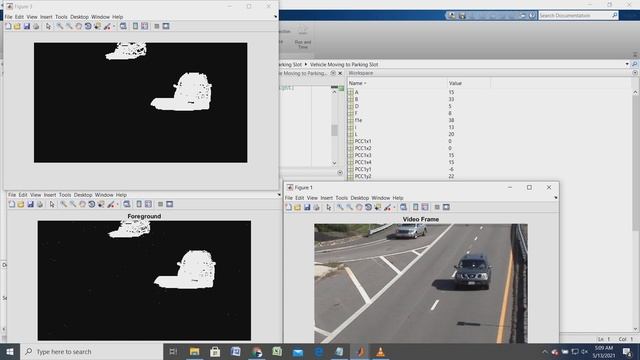Insert Colorbar icon in Figure 3 toolbar
The image size is (640, 360).
tap(135, 26)
